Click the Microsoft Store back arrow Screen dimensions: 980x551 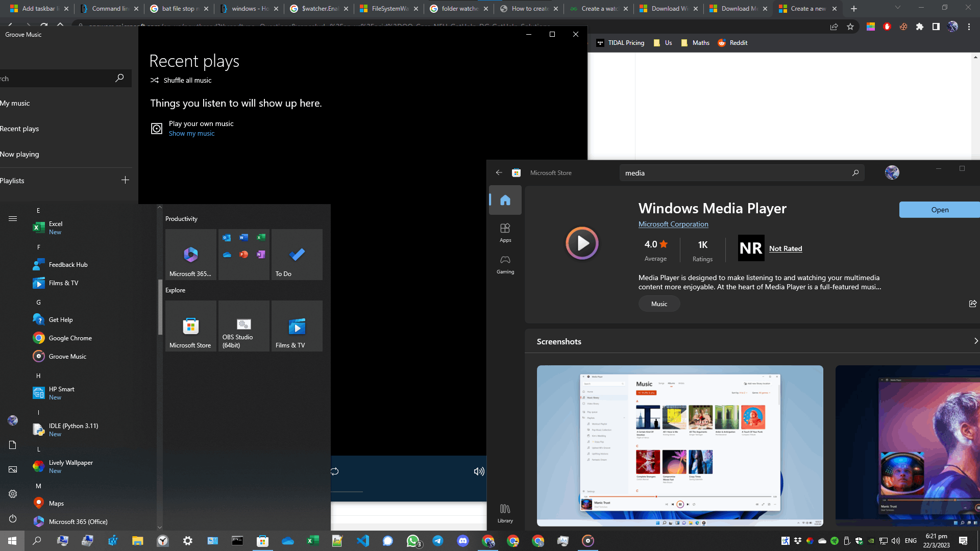click(499, 172)
